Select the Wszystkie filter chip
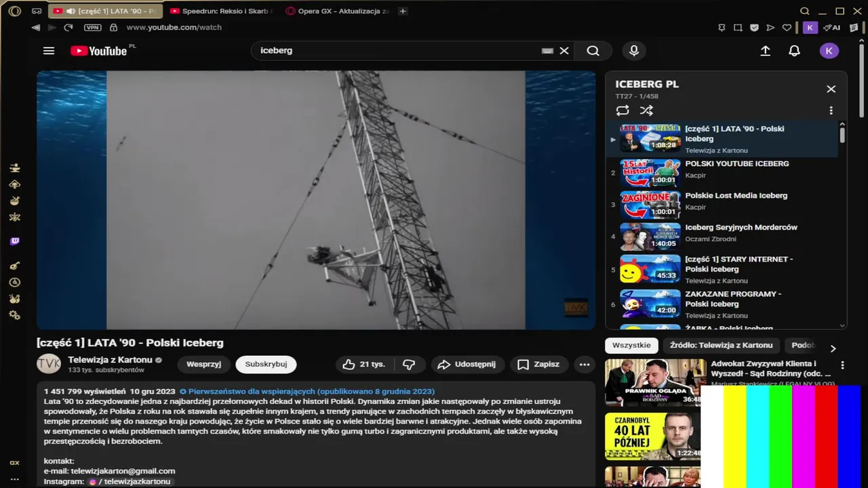This screenshot has height=488, width=868. [631, 346]
